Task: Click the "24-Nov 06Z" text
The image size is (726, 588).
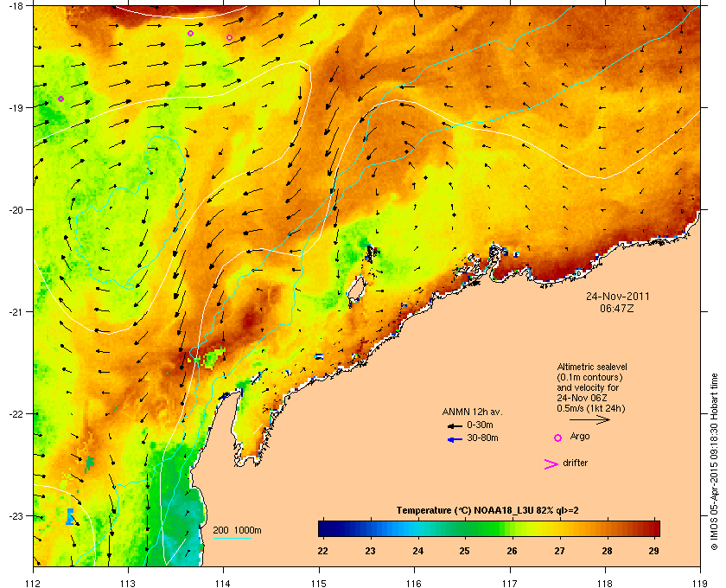Action: point(582,398)
